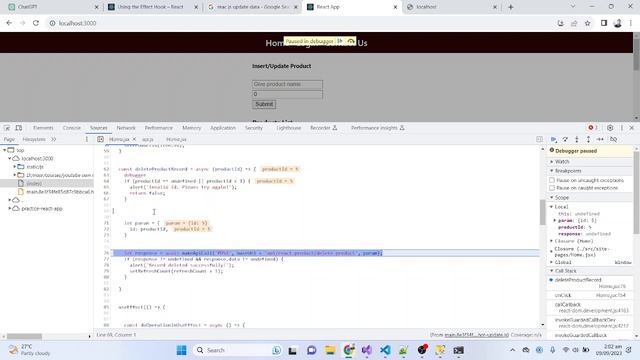Toggle the device toolbar icon
Viewport: 640px width, 360px height.
tap(18, 128)
